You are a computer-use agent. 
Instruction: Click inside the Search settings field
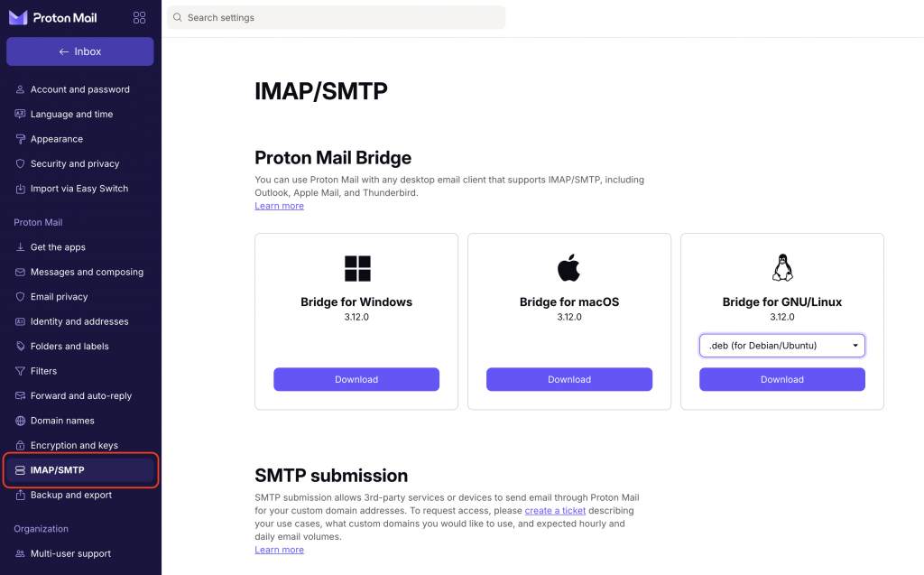click(x=336, y=17)
